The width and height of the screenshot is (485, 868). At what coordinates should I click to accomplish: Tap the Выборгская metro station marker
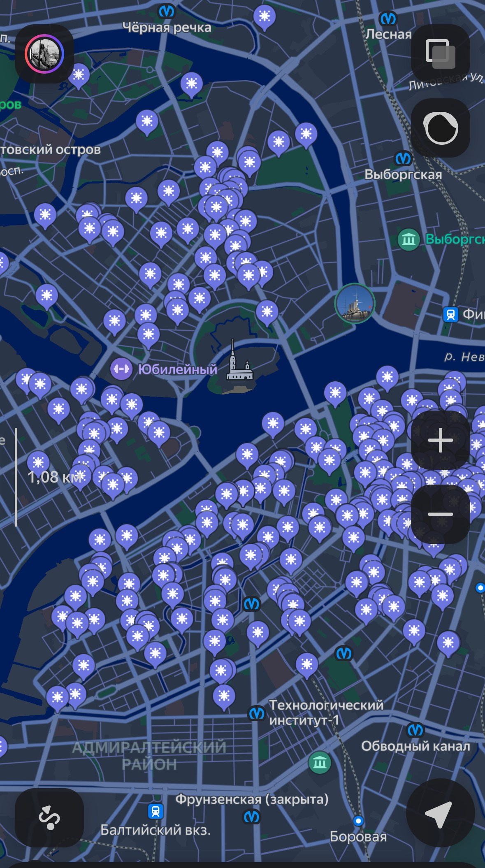[404, 159]
